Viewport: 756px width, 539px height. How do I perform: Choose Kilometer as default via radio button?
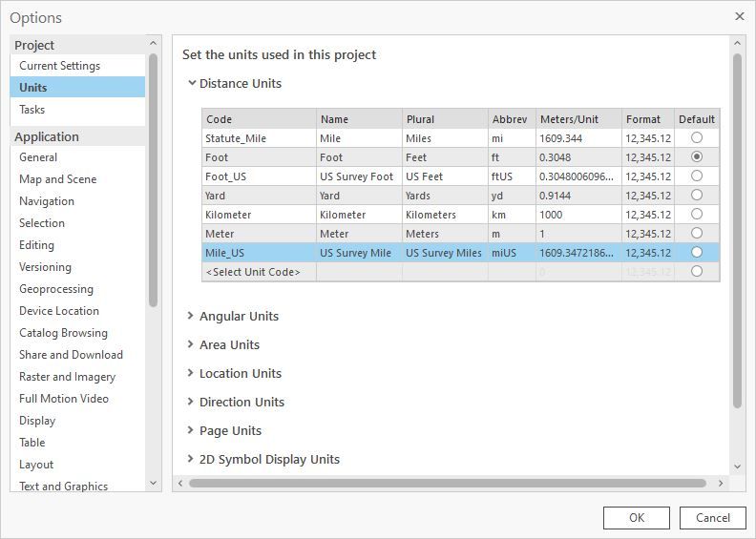(696, 215)
